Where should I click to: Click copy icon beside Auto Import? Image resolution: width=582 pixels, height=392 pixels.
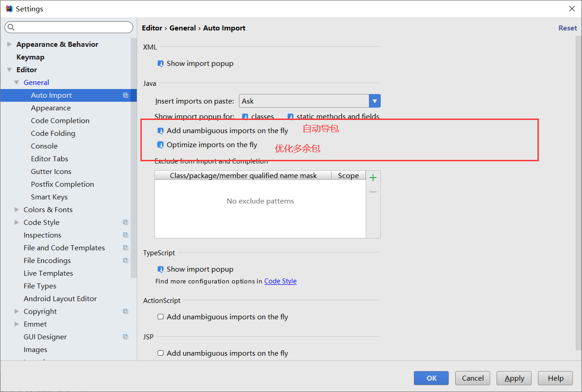pos(125,95)
